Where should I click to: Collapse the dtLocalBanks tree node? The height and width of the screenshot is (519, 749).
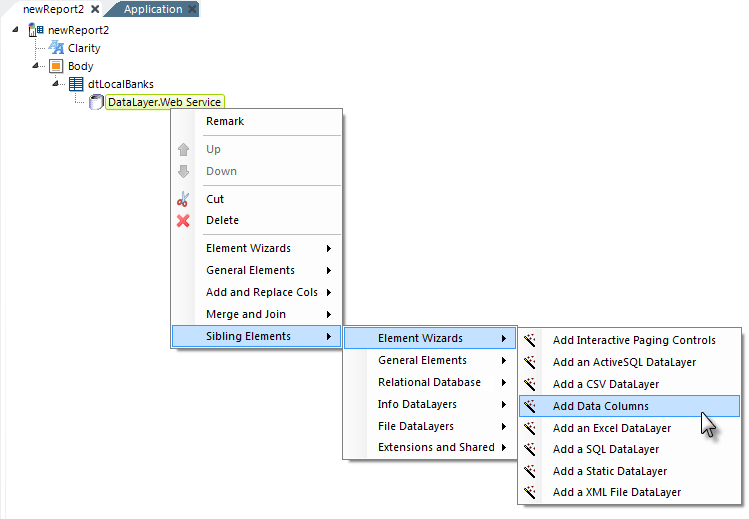tap(56, 84)
